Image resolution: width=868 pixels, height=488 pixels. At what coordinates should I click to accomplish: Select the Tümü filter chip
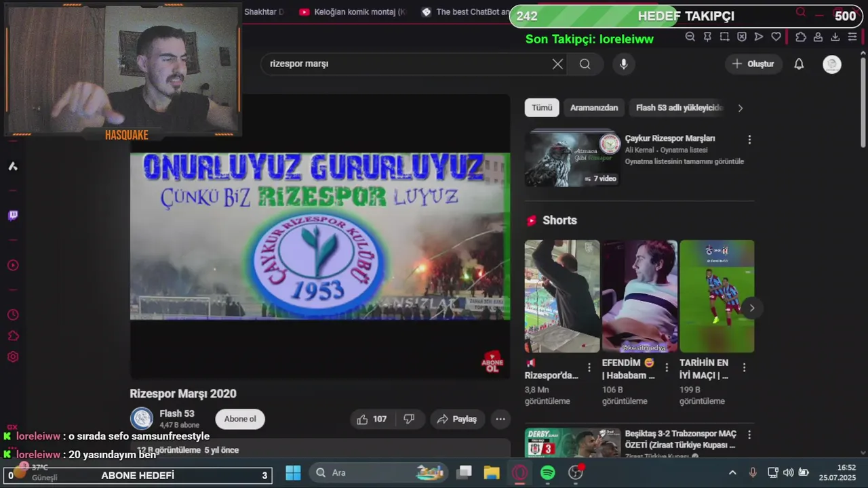542,108
